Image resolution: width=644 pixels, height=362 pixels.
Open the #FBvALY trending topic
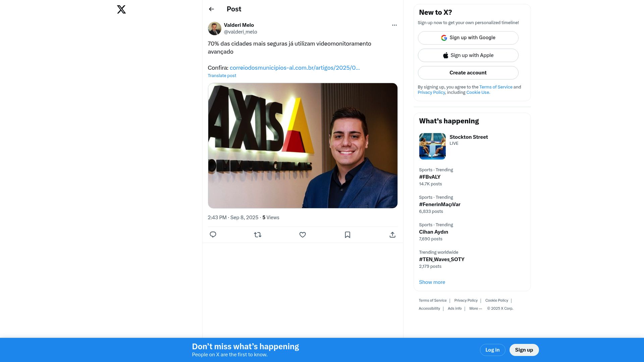(430, 177)
